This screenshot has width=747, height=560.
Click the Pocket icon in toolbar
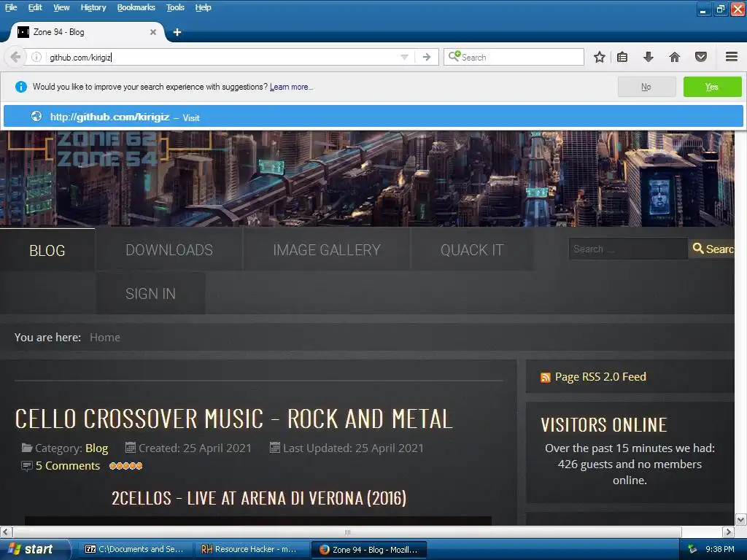point(701,57)
